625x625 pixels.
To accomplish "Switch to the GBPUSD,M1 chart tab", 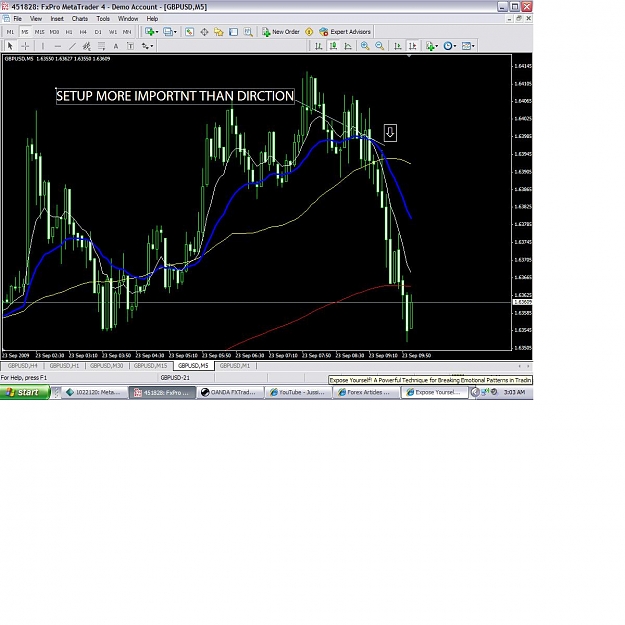I will 235,366.
